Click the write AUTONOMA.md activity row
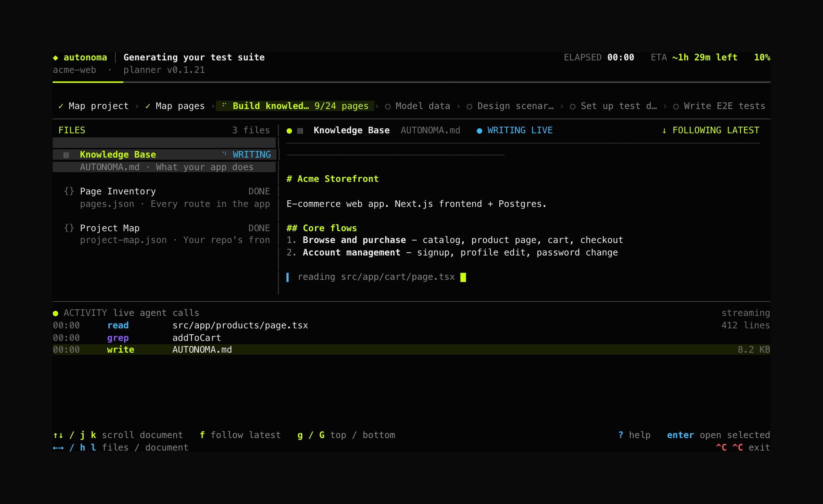The image size is (823, 504). [x=411, y=350]
